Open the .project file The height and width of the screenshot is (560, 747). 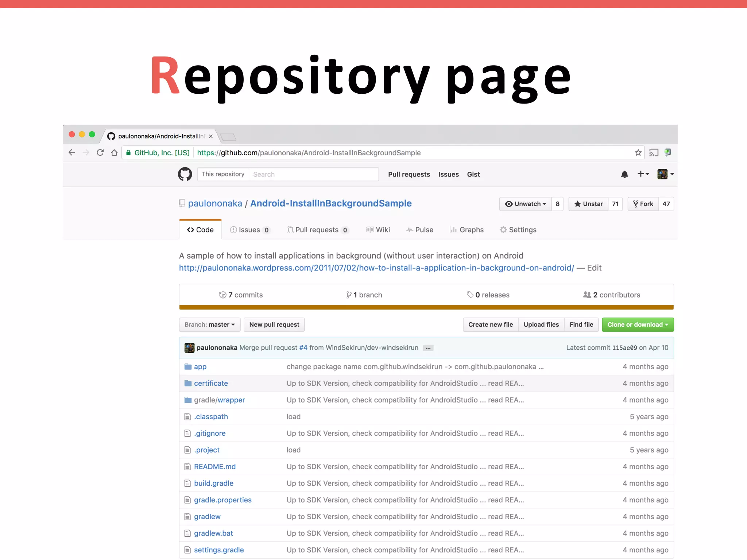click(x=207, y=450)
